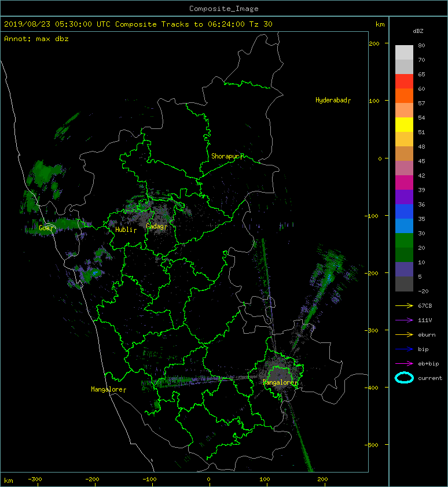
Task: Select the Hyderabad city label
Action: pos(333,100)
